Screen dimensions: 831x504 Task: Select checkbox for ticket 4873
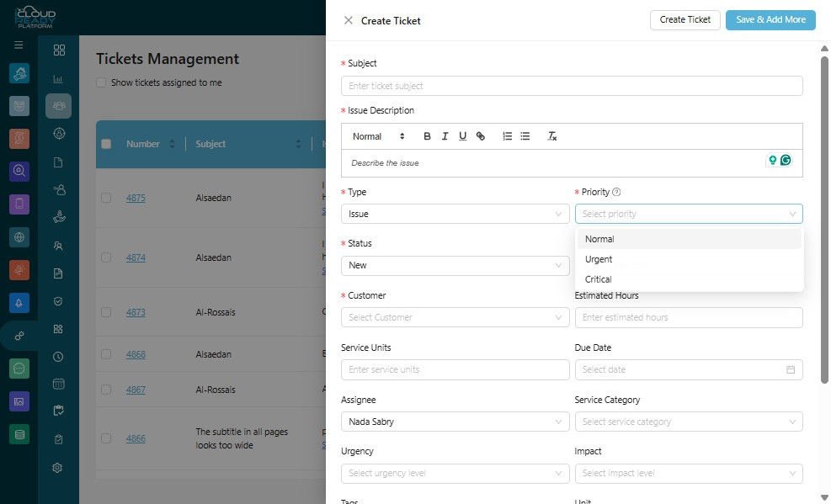click(106, 312)
